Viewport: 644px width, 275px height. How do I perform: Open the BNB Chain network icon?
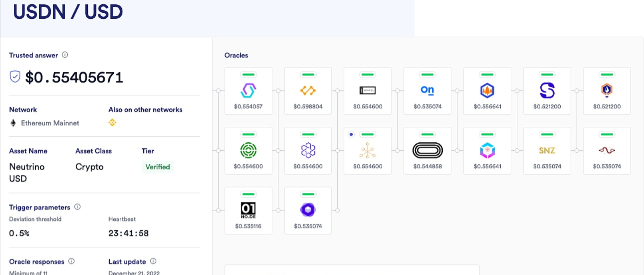click(112, 123)
